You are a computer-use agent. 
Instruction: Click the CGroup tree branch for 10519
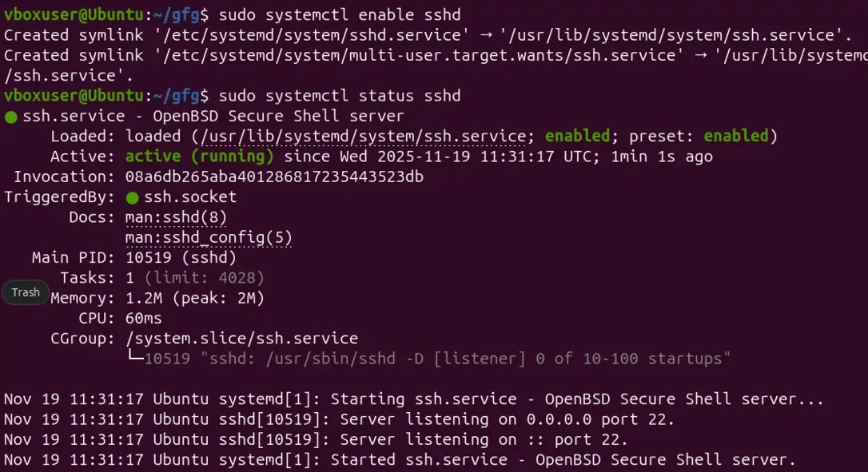429,359
